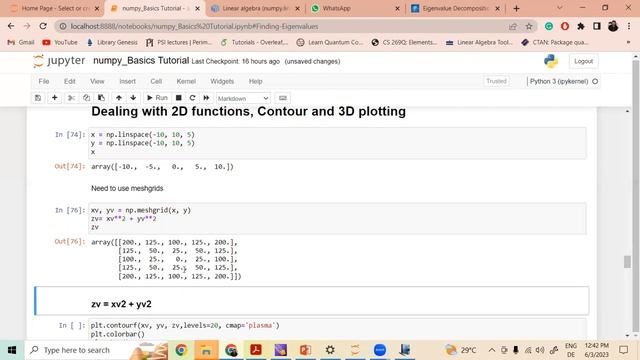Viewport: 640px width, 360px height.
Task: Open the command palette keyboard icon
Action: tap(282, 98)
